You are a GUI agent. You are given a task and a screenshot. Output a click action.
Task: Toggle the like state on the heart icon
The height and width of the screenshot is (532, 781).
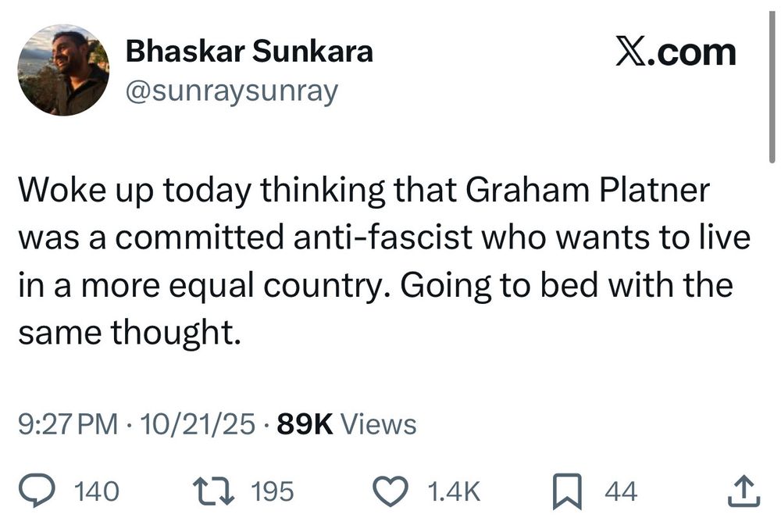tap(389, 491)
